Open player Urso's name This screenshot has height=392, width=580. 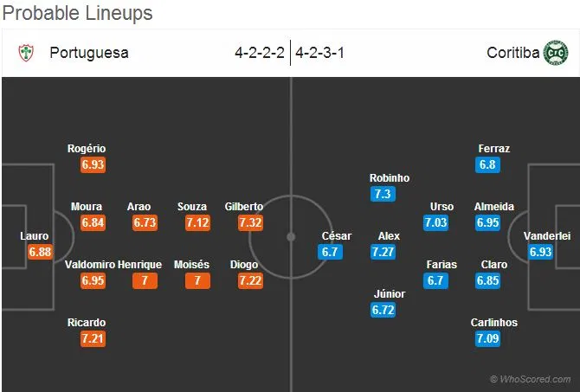(x=442, y=206)
